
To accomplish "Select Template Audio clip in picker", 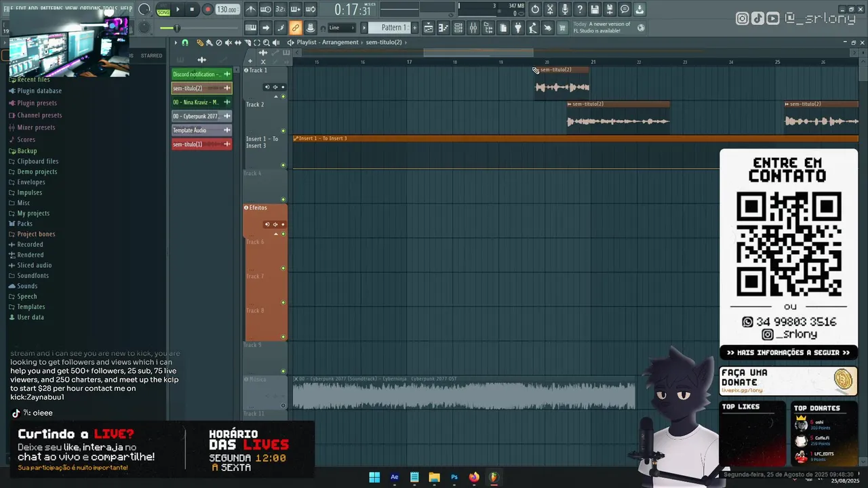I will (201, 130).
